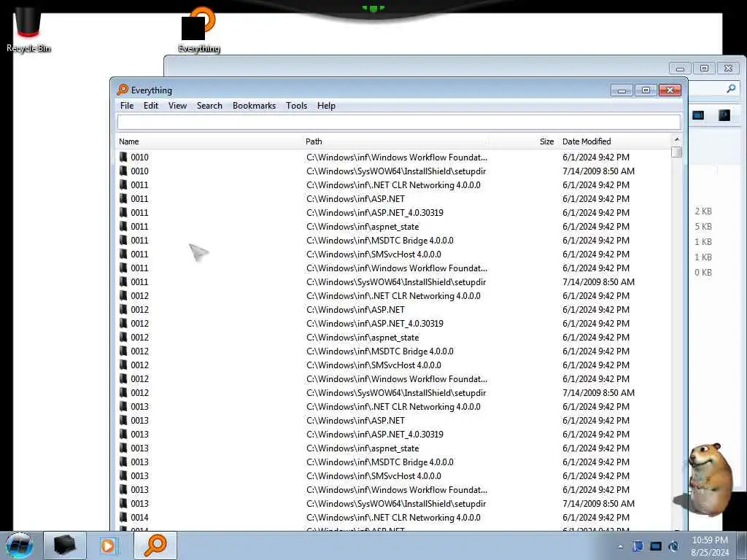Select 0011 in .NET CLR Networking folder
The width and height of the screenshot is (747, 560).
coord(393,184)
